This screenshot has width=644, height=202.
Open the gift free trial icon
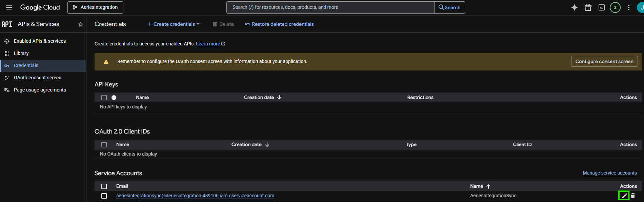point(588,7)
